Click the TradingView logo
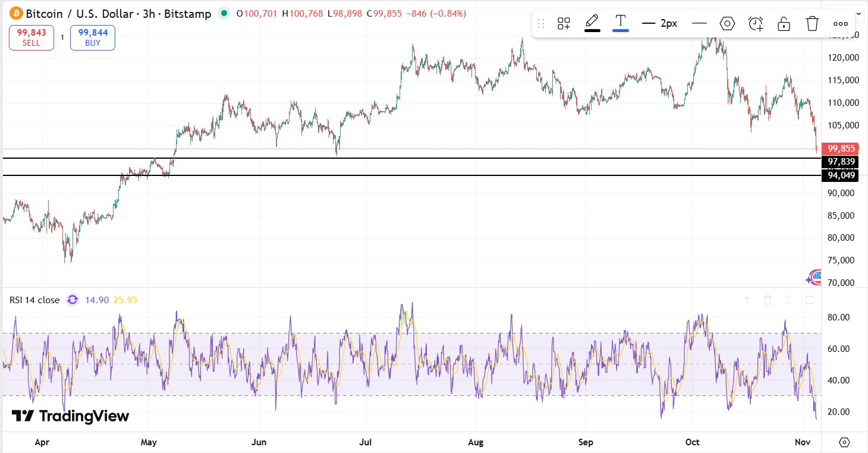Image resolution: width=868 pixels, height=453 pixels. coord(70,416)
